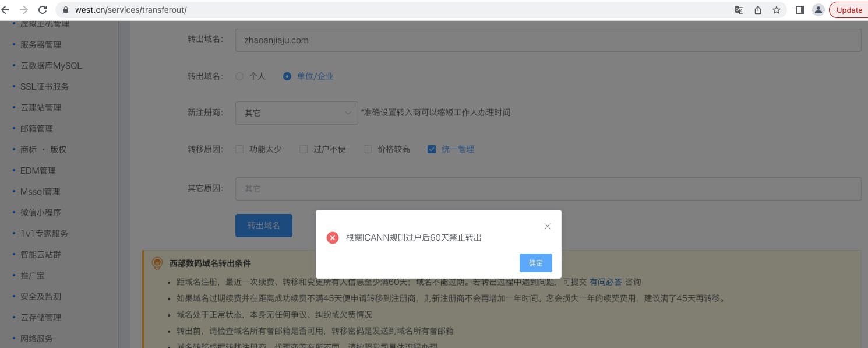Uncheck the 统一管理 checkbox
This screenshot has height=348, width=868.
[432, 149]
